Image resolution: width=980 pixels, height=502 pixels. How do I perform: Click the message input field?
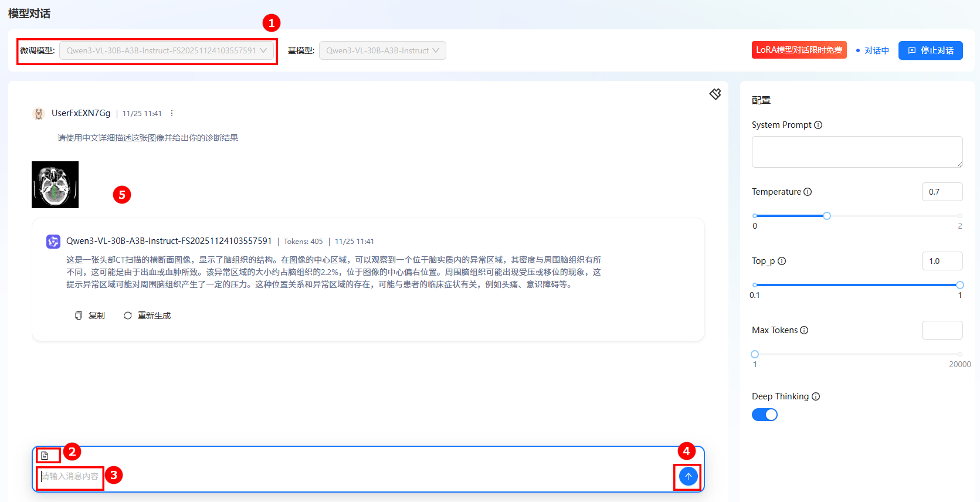pyautogui.click(x=352, y=476)
